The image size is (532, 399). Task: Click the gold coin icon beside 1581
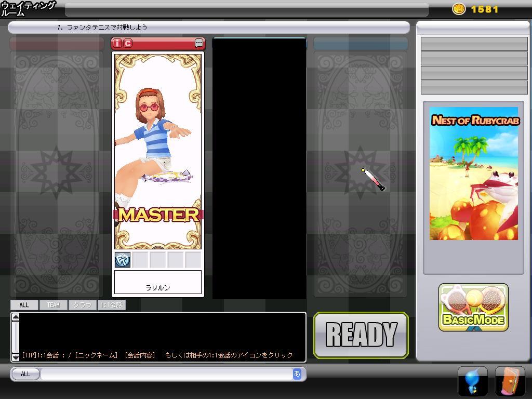459,9
